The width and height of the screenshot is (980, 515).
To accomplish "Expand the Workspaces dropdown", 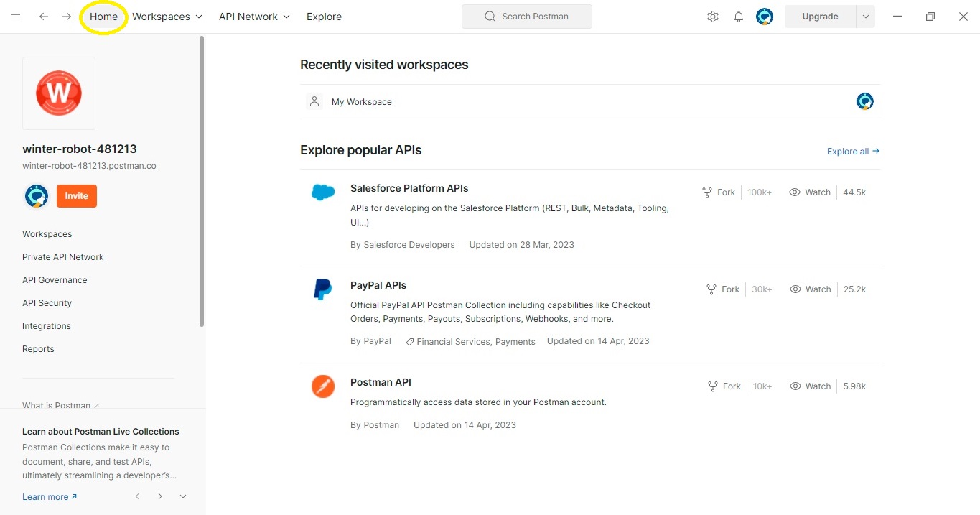I will coord(167,17).
